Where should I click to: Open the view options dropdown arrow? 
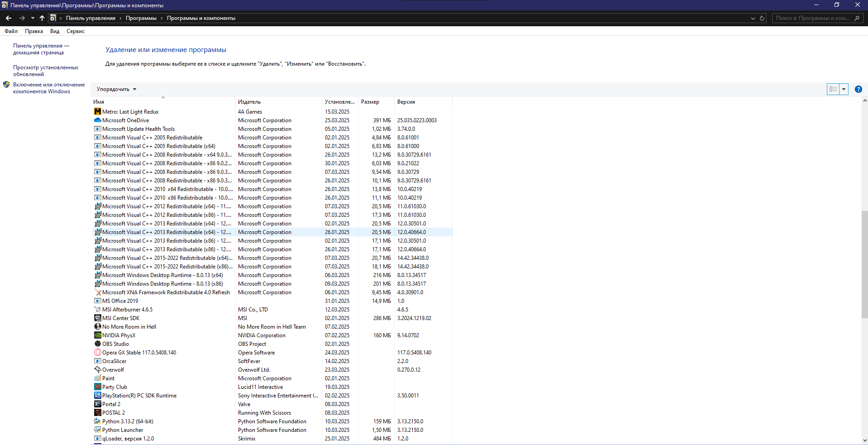844,89
